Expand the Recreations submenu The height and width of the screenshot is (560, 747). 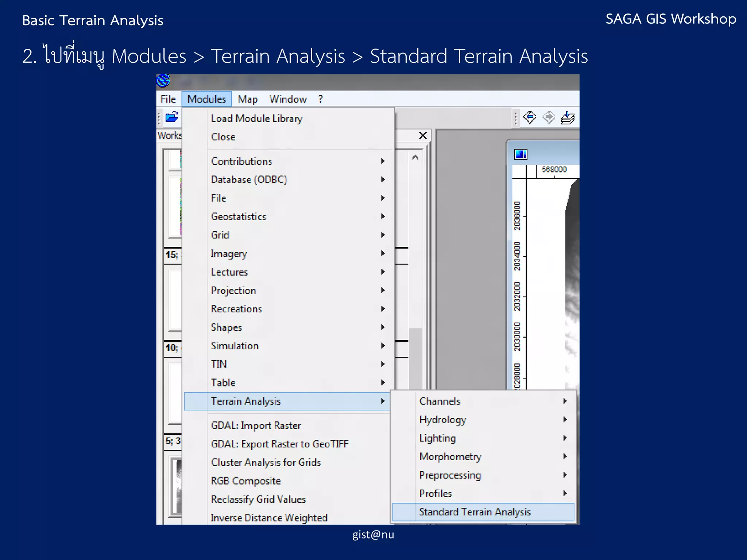point(288,309)
